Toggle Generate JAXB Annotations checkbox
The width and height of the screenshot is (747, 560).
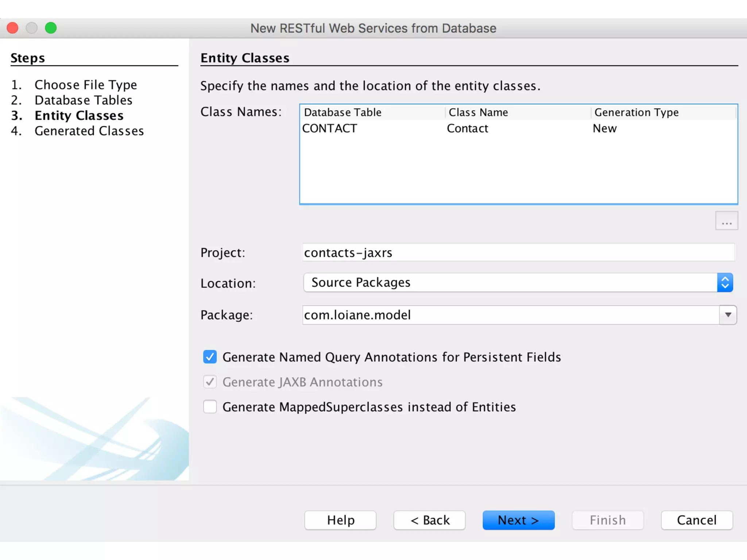pyautogui.click(x=210, y=382)
